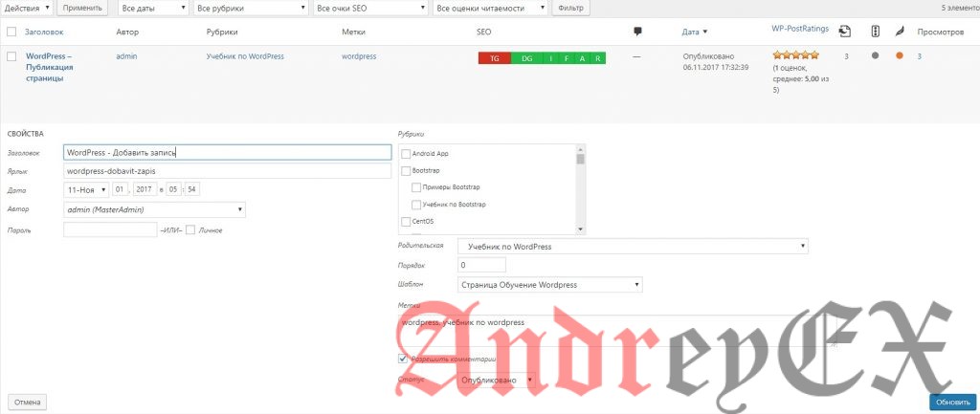Click the categories list scroll-down arrow
This screenshot has height=414, width=980.
point(581,229)
